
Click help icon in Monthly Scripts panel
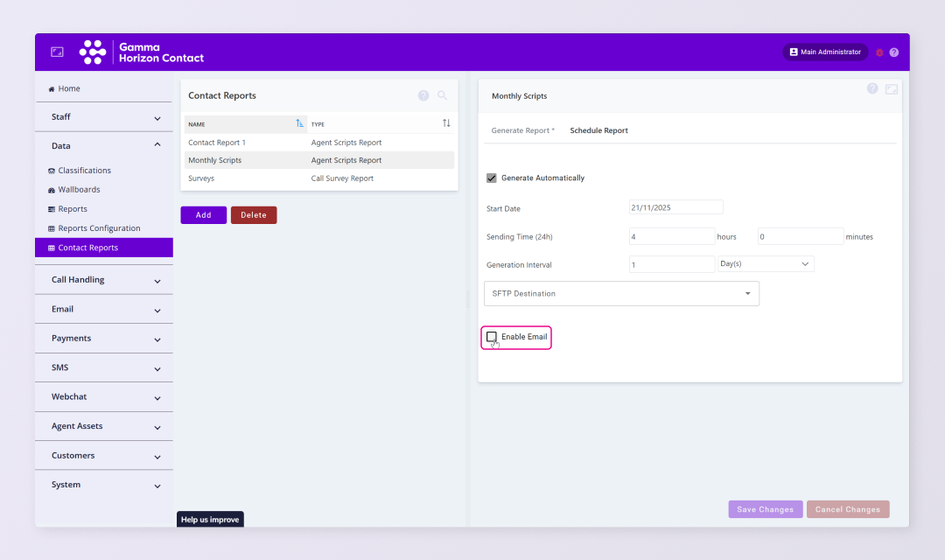pos(872,88)
